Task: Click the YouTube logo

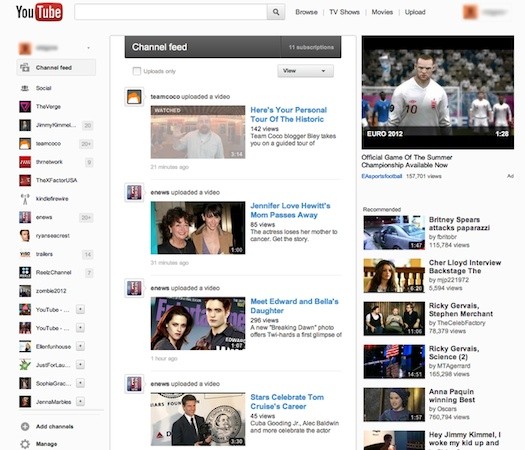Action: pyautogui.click(x=39, y=12)
